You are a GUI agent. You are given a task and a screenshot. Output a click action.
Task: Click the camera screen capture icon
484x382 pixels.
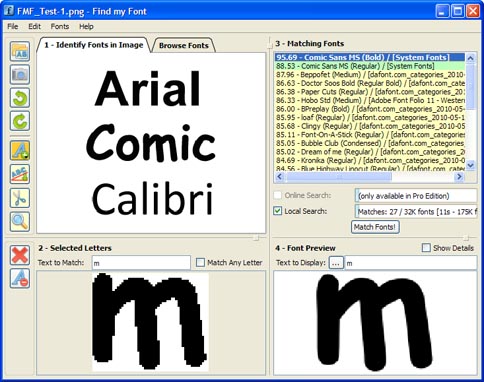(x=20, y=74)
